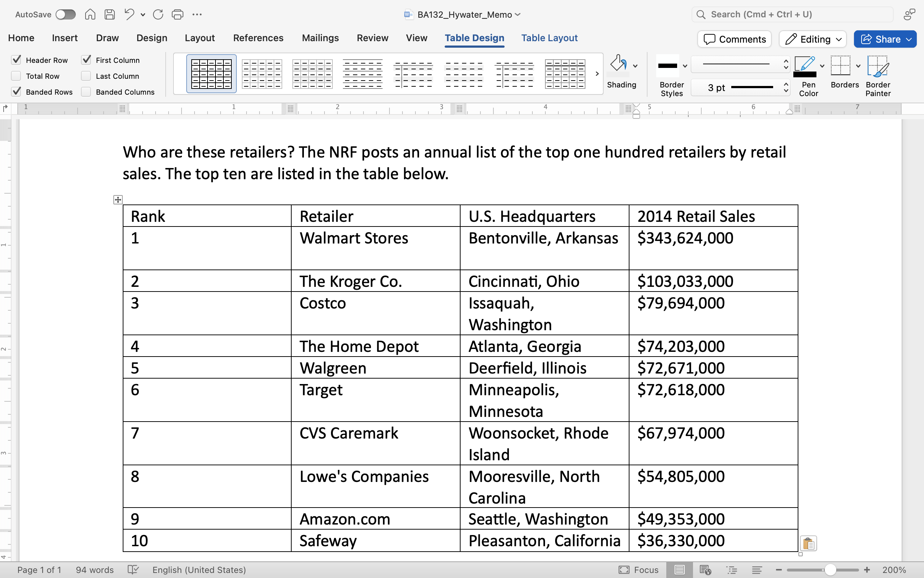
Task: Open the Home tab
Action: [21, 38]
